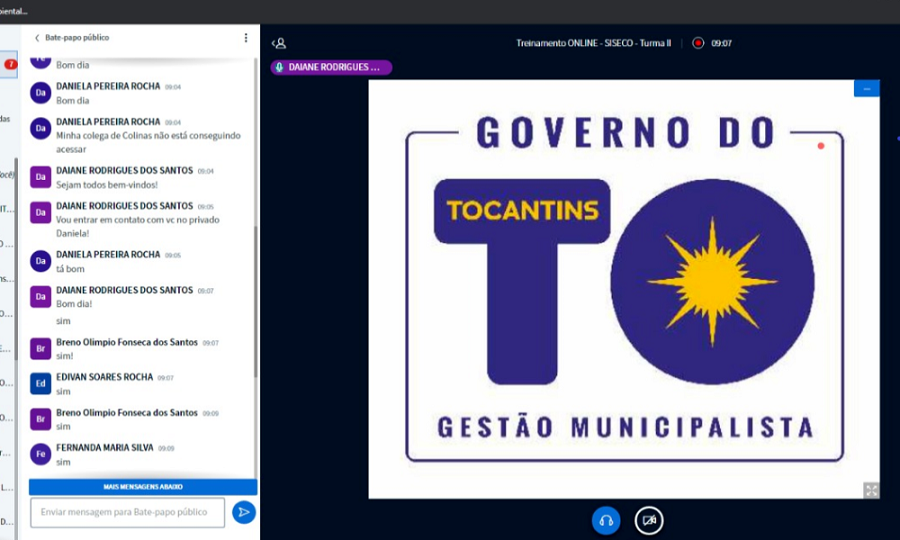Make the presentation slide fullscreen
Image resolution: width=900 pixels, height=540 pixels.
(x=871, y=490)
